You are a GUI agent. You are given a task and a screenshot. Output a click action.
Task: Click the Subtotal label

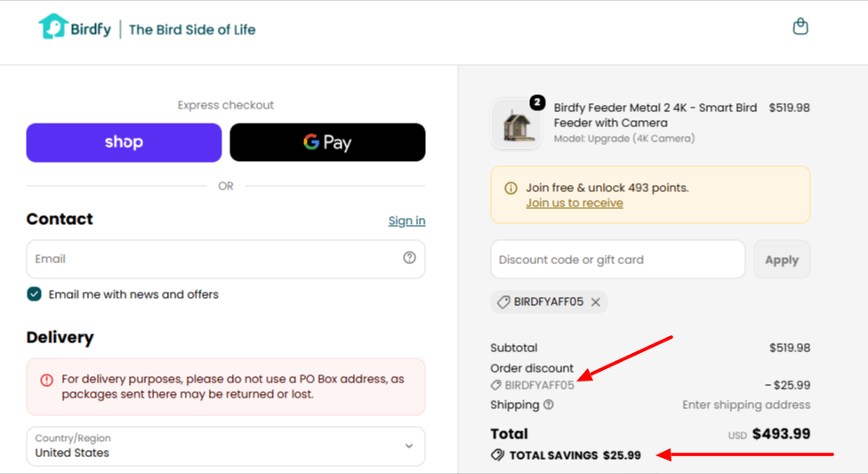514,349
